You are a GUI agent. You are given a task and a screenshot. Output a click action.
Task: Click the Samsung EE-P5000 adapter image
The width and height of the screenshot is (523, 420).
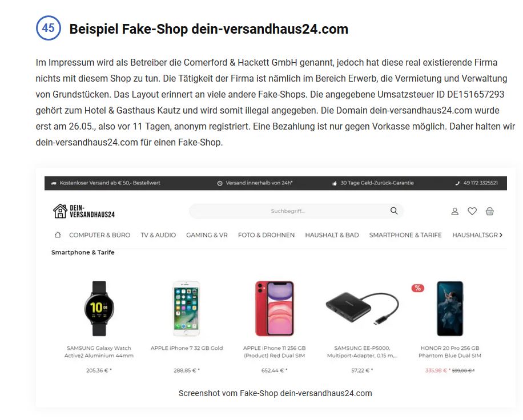(362, 309)
